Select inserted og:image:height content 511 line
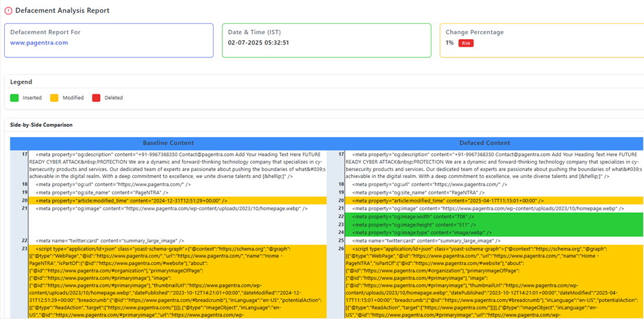The height and width of the screenshot is (319, 644). point(494,225)
